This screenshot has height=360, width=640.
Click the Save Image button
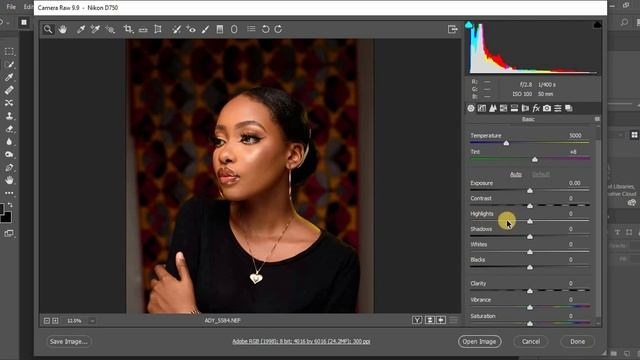pyautogui.click(x=69, y=341)
